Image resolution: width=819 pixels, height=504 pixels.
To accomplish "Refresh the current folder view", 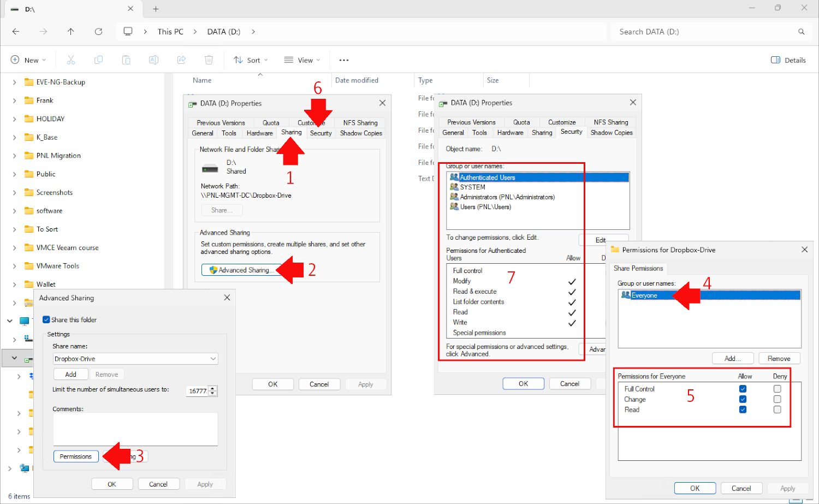I will (x=98, y=32).
